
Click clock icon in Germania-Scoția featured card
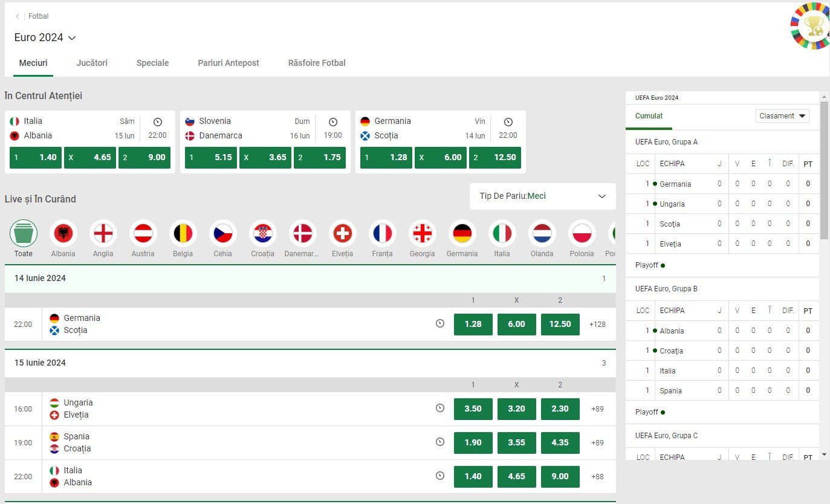point(508,122)
